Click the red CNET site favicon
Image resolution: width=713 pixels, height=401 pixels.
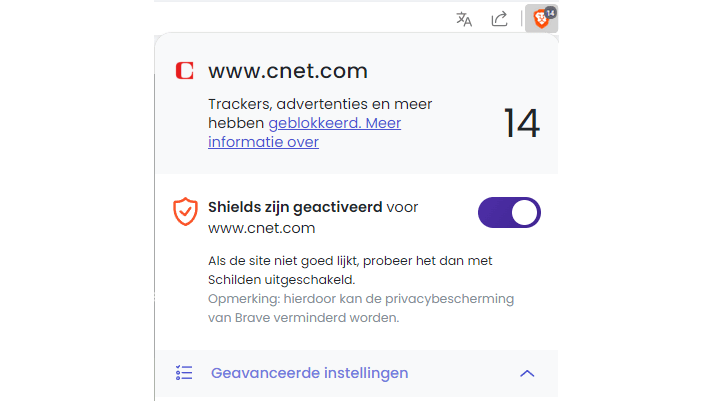tap(184, 71)
